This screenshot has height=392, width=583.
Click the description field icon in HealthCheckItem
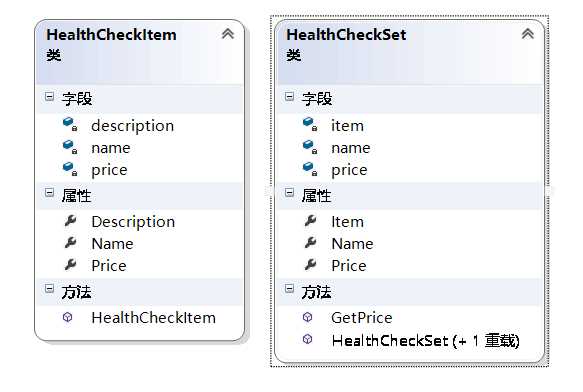(70, 124)
